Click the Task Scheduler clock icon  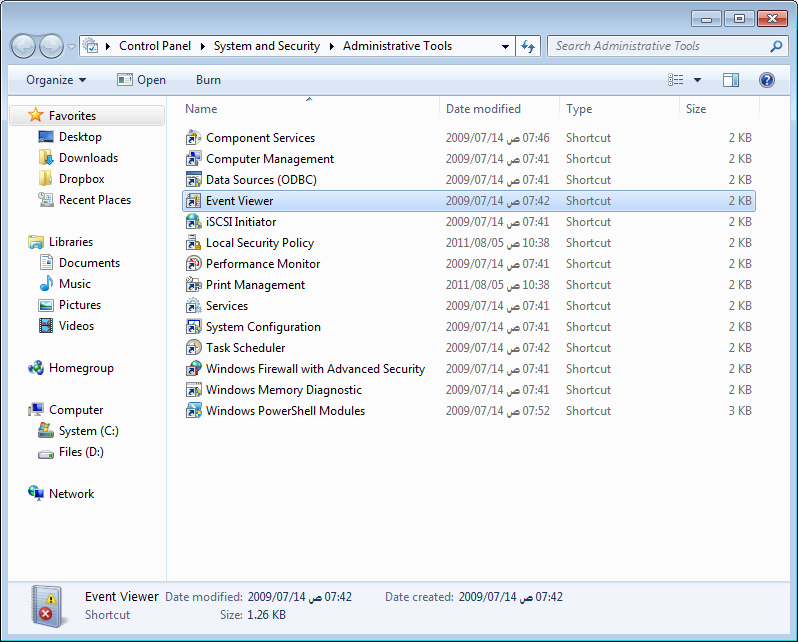point(194,348)
